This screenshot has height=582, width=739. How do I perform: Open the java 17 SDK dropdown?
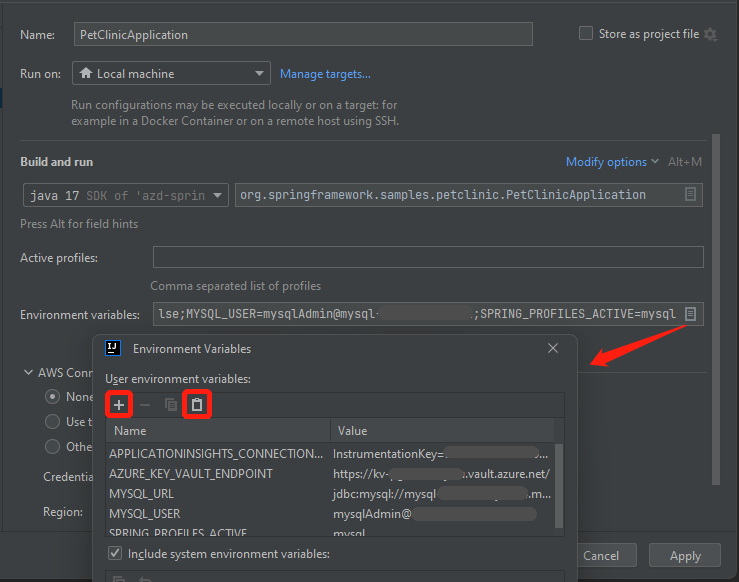pyautogui.click(x=126, y=195)
